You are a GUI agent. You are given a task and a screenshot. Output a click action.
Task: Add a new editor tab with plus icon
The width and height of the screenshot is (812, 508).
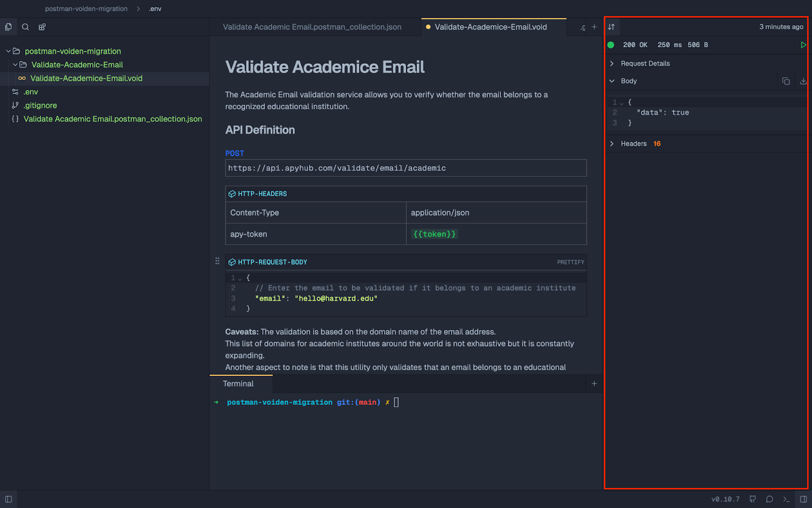click(x=594, y=27)
